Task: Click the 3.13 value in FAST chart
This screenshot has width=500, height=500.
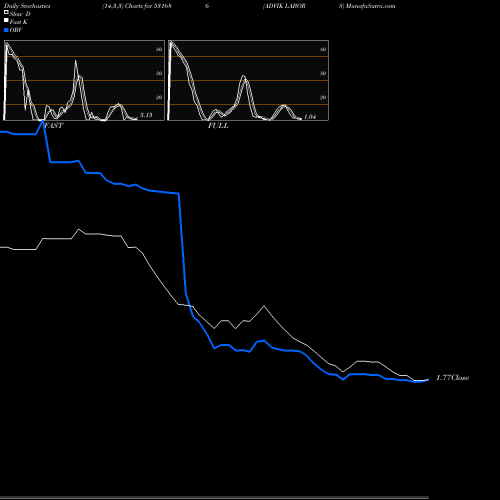Action: click(x=146, y=115)
